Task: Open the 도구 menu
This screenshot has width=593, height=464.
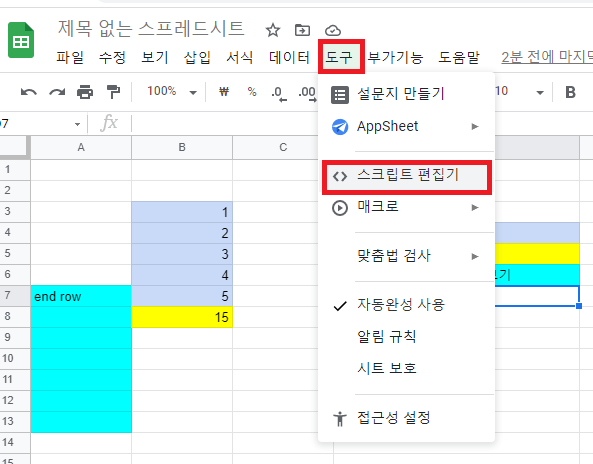Action: coord(339,57)
